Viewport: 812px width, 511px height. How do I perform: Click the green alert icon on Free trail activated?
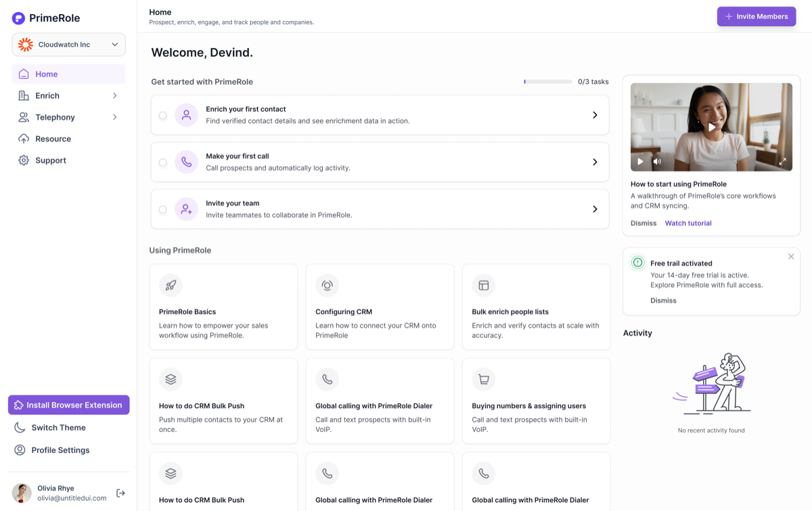coord(637,263)
